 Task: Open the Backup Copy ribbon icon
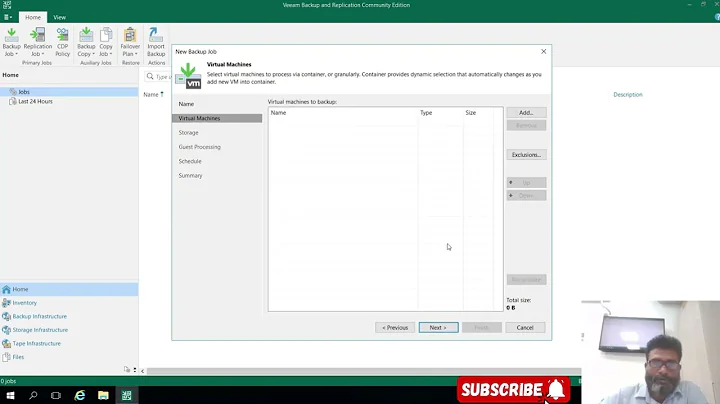86,42
